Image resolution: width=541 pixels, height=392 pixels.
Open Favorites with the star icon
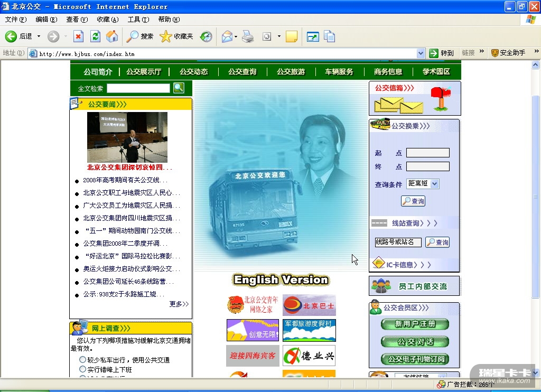tap(165, 36)
